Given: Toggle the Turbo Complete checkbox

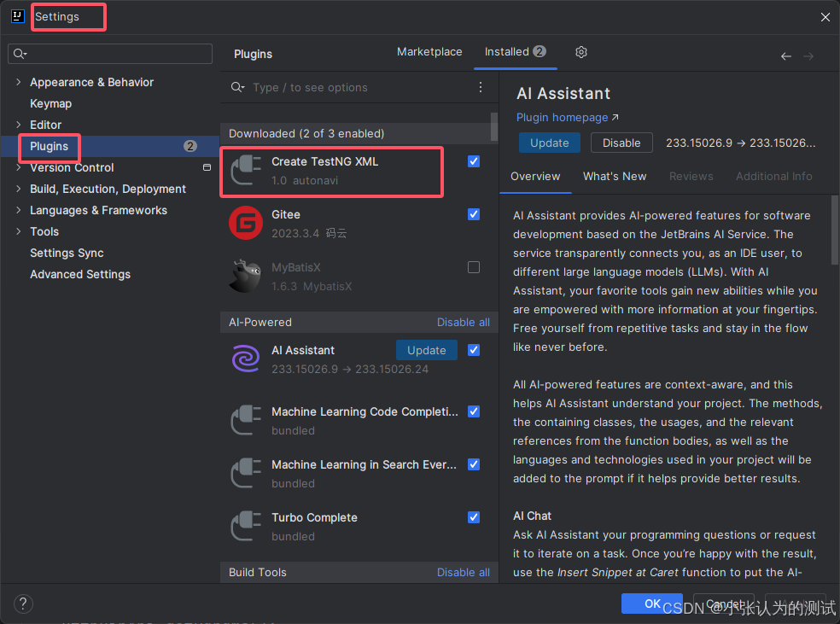Looking at the screenshot, I should (x=474, y=517).
